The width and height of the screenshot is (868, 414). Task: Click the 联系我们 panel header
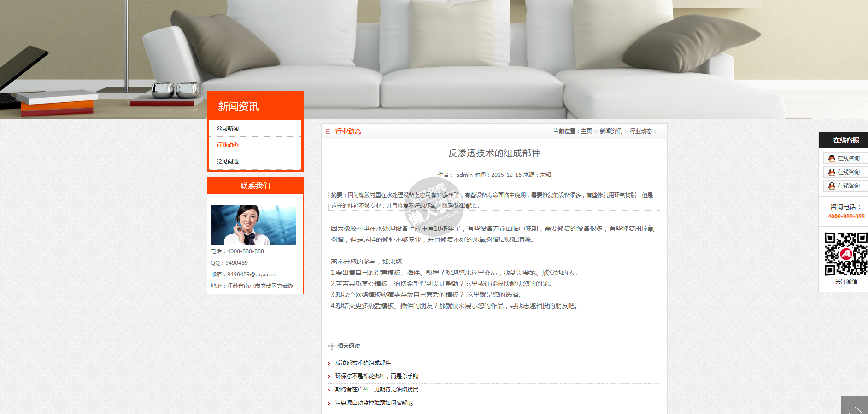tap(255, 186)
